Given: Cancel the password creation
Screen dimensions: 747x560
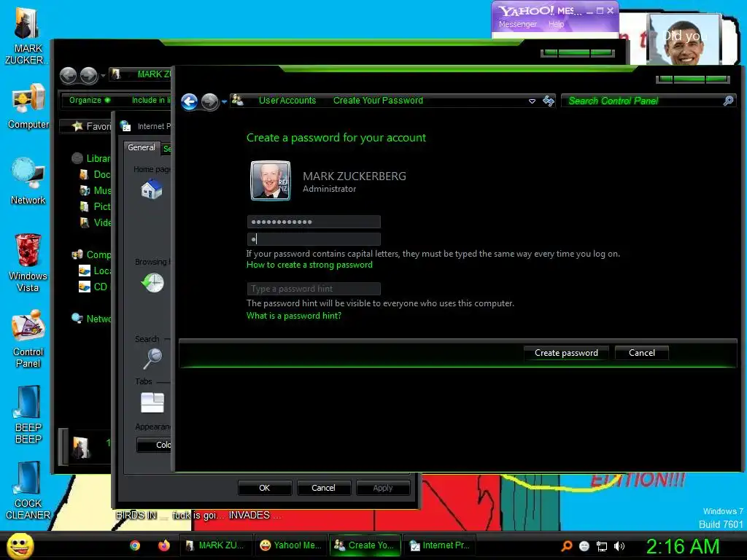Looking at the screenshot, I should click(x=642, y=353).
